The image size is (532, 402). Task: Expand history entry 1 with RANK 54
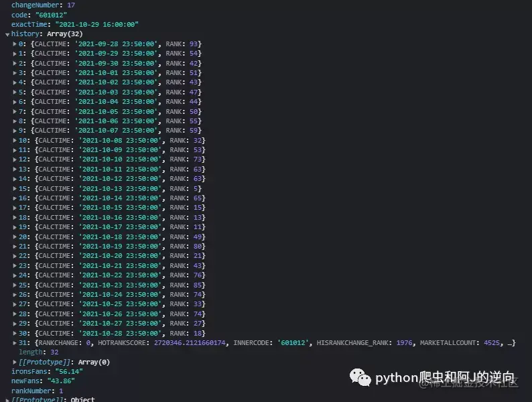coord(15,54)
